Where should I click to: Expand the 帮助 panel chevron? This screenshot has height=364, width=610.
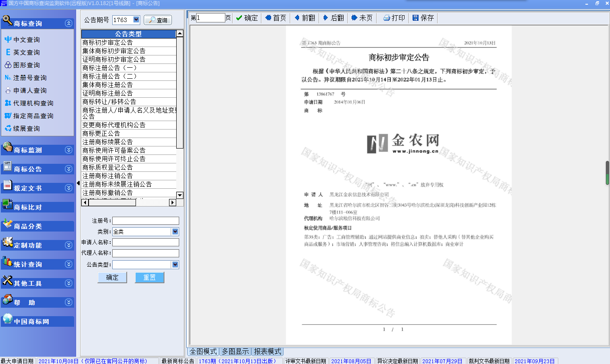point(69,302)
